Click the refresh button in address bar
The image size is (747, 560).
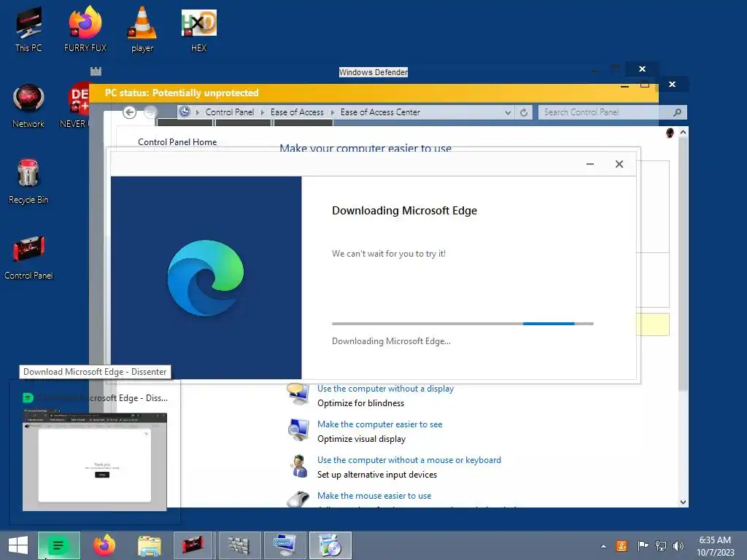(x=524, y=112)
